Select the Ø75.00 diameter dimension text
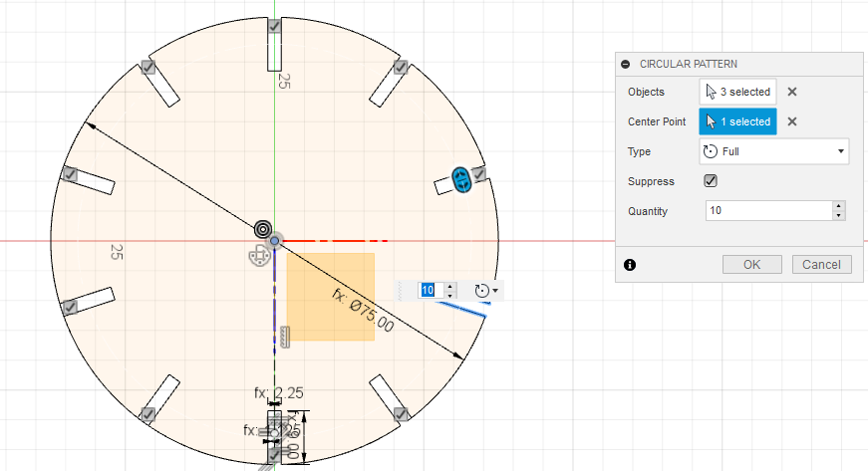The image size is (868, 471). pos(363,311)
